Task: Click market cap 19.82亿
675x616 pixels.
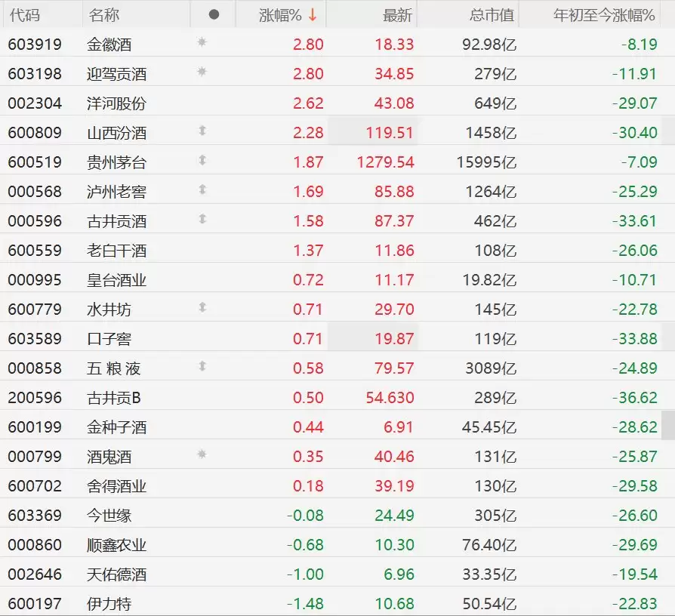Action: 489,280
